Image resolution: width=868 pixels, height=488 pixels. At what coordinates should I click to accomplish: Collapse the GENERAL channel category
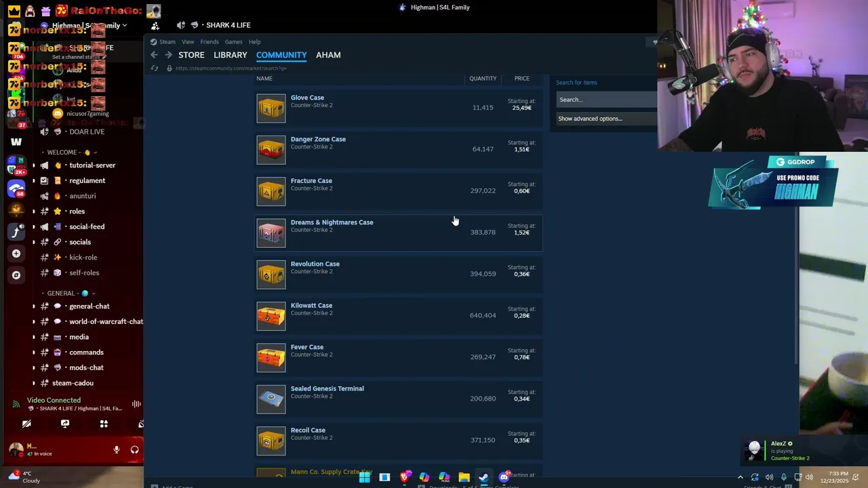coord(68,293)
